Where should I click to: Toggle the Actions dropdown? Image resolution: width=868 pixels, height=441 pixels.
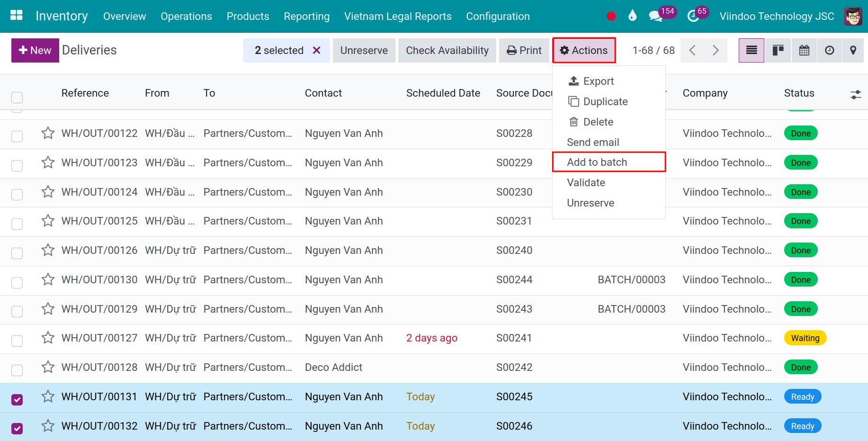[x=584, y=50]
